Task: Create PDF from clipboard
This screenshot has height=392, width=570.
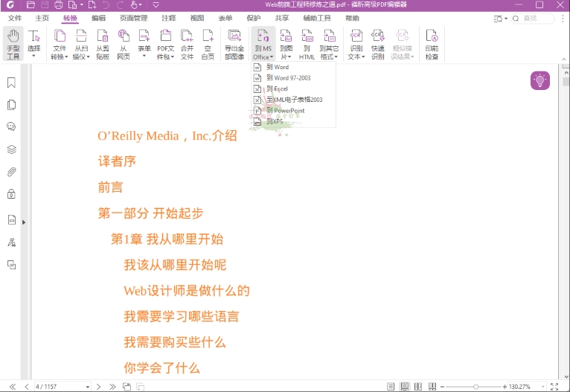Action: tap(103, 45)
